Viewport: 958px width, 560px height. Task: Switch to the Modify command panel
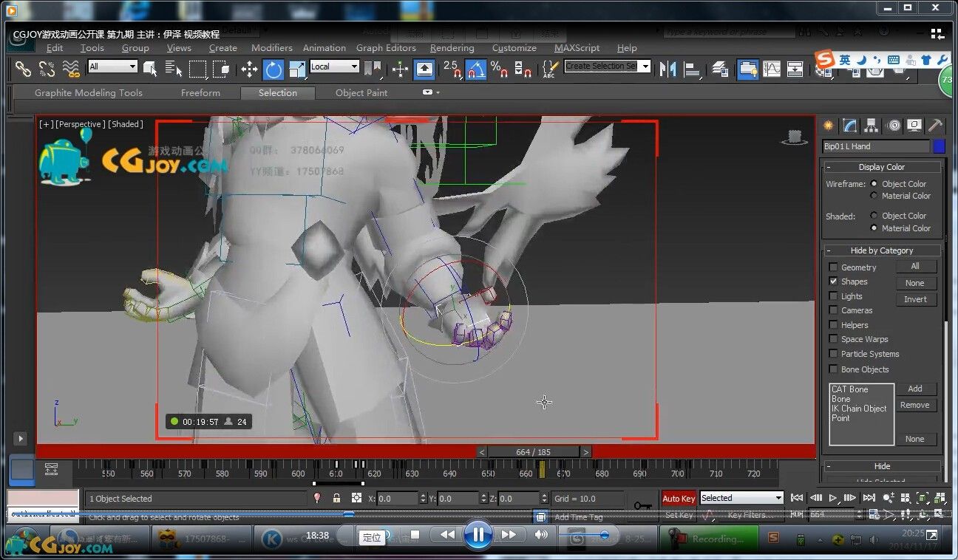point(850,125)
